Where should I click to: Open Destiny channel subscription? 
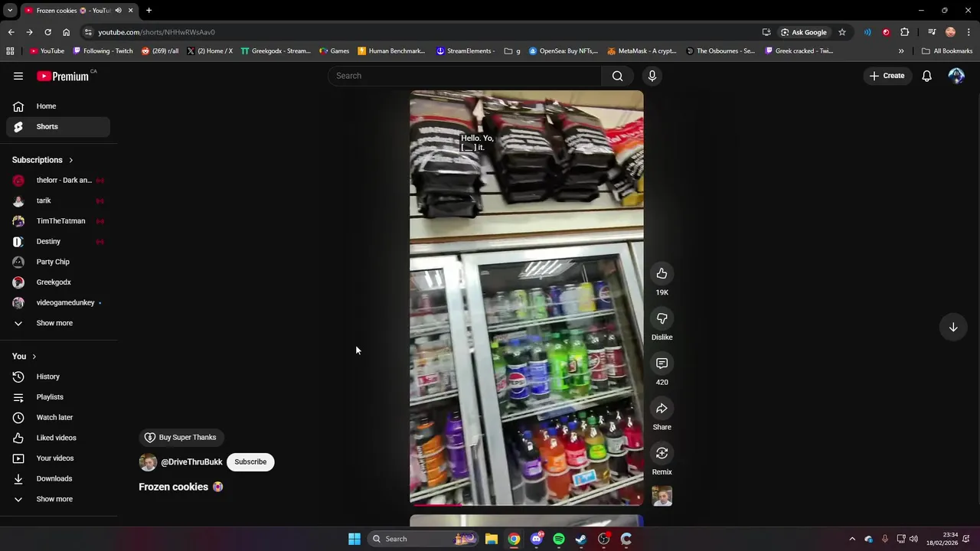(x=58, y=242)
